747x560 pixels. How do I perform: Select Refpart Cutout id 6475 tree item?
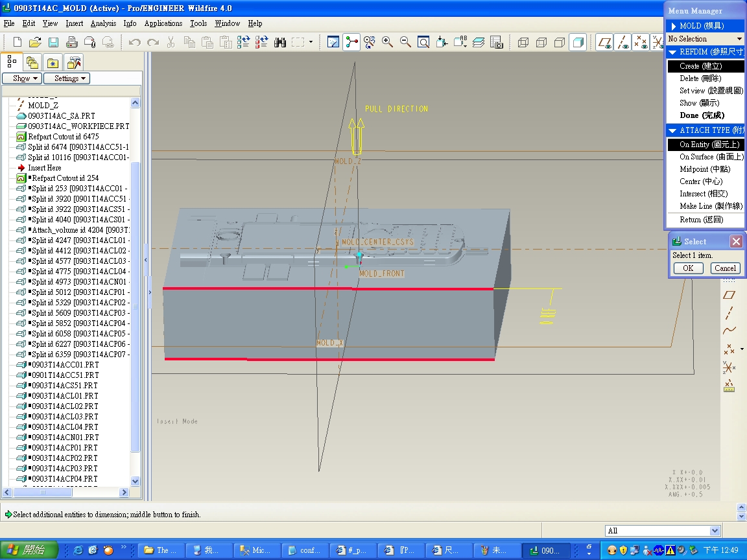58,137
